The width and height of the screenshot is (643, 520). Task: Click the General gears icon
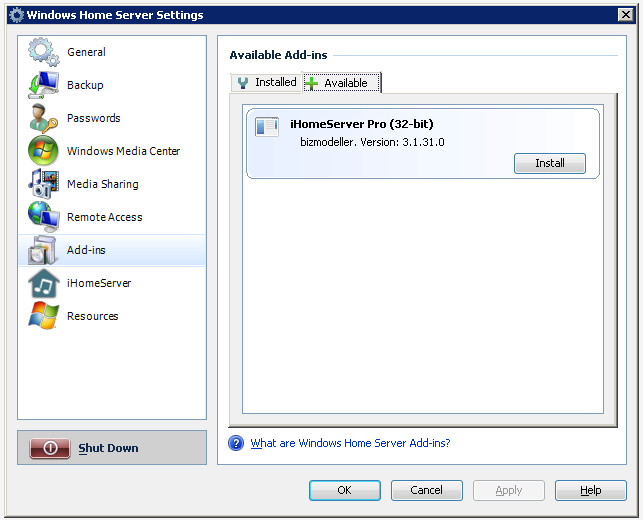[43, 52]
